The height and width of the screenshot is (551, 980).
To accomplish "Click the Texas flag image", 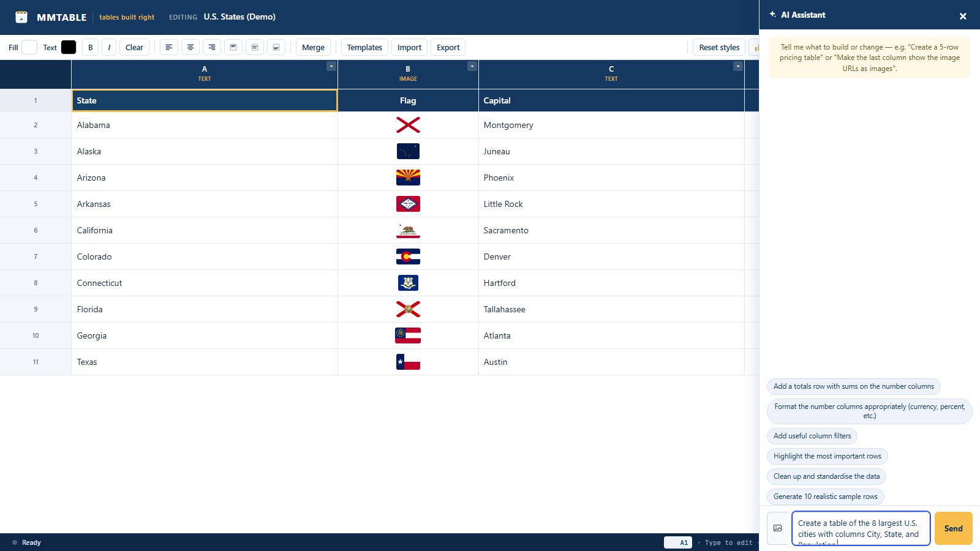I will point(408,362).
